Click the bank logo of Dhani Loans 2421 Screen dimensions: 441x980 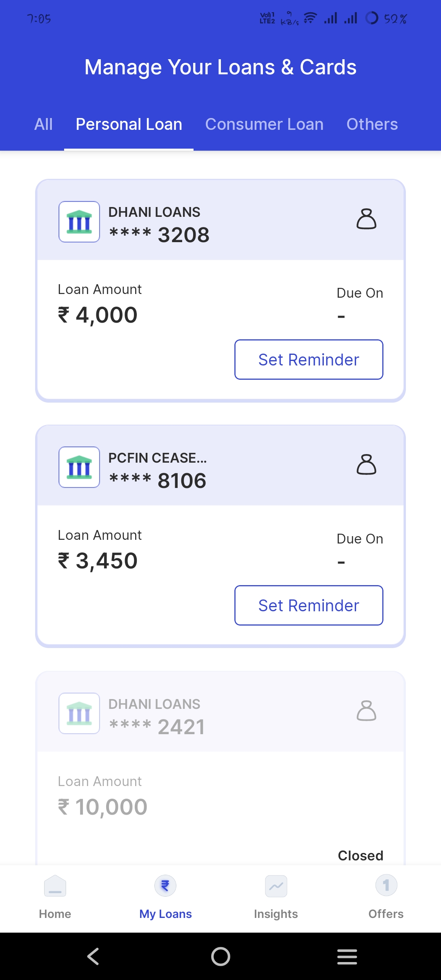pyautogui.click(x=79, y=713)
